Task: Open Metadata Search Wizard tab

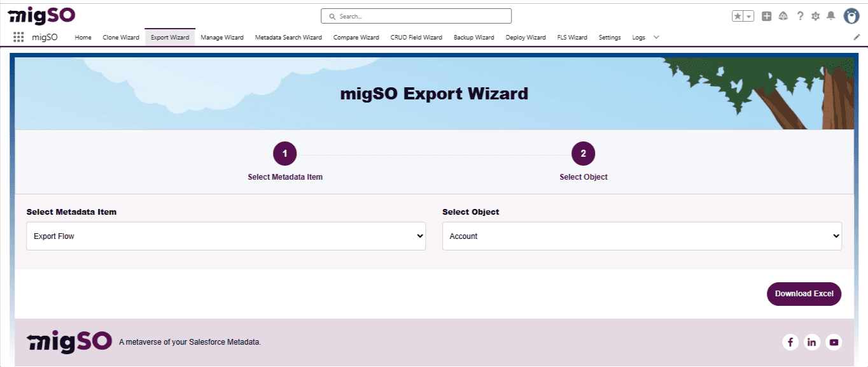Action: [288, 38]
